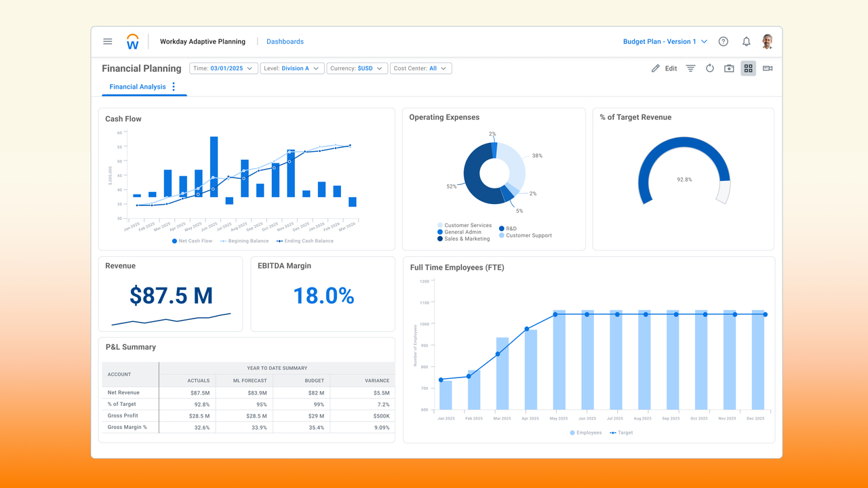
Task: Open the hamburger navigation menu
Action: (107, 41)
